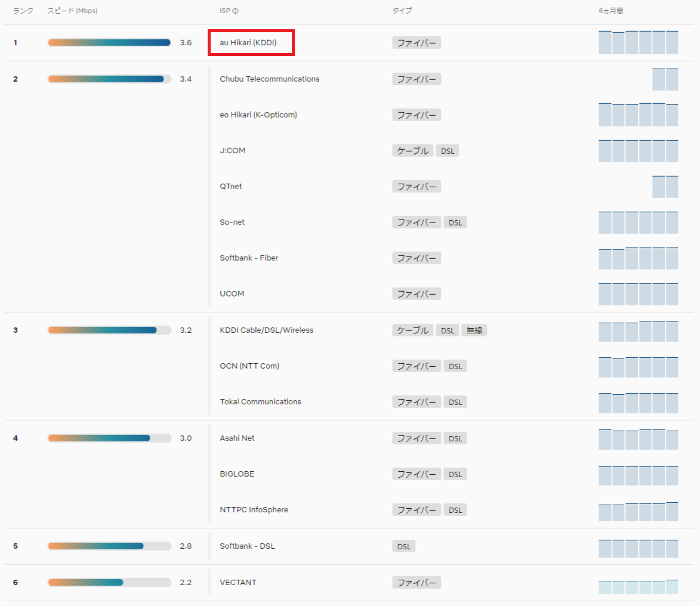Select eo Hikari (K-Opticom) entry
This screenshot has width=700, height=606.
[258, 115]
